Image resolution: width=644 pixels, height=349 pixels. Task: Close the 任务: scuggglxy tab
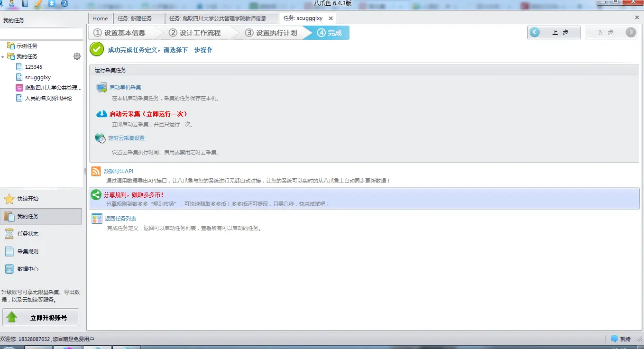[331, 18]
